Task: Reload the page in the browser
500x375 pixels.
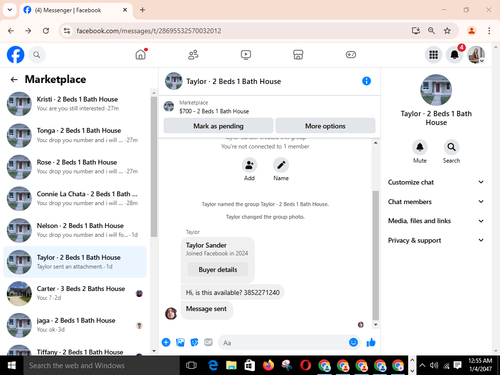Action: click(46, 31)
